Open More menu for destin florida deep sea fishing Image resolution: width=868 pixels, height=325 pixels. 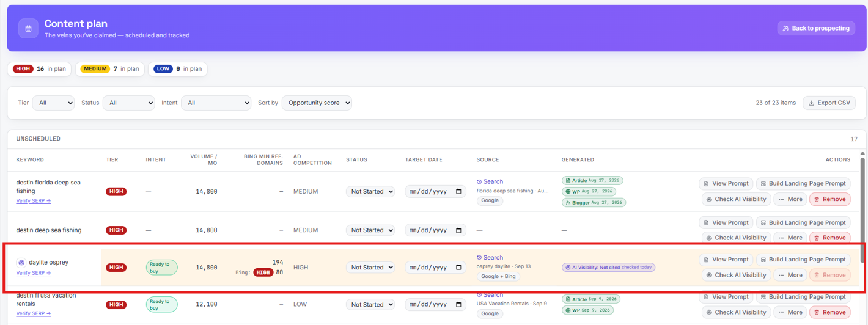790,199
